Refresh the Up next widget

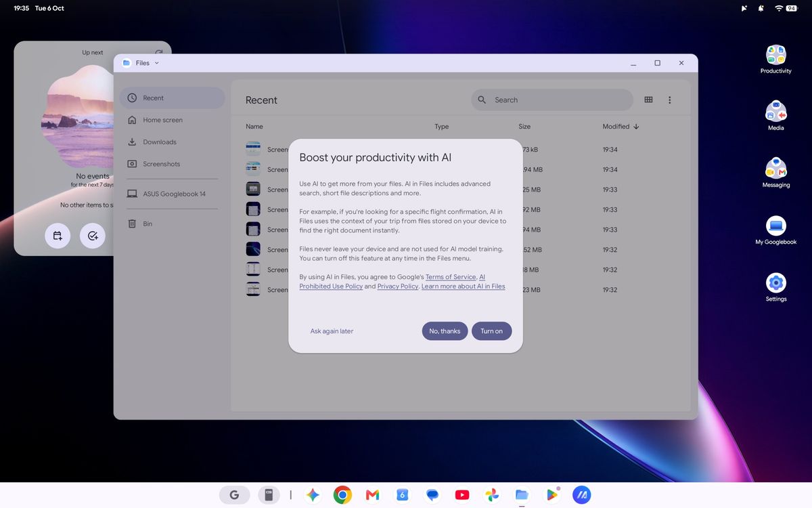[x=159, y=52]
